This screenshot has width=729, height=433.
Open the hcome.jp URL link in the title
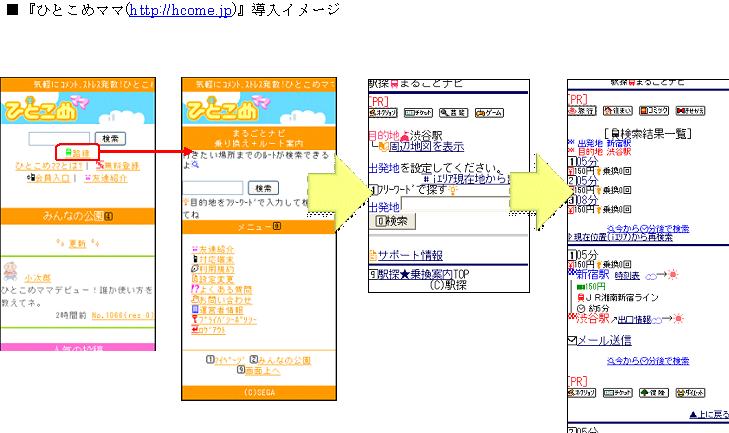tap(181, 10)
